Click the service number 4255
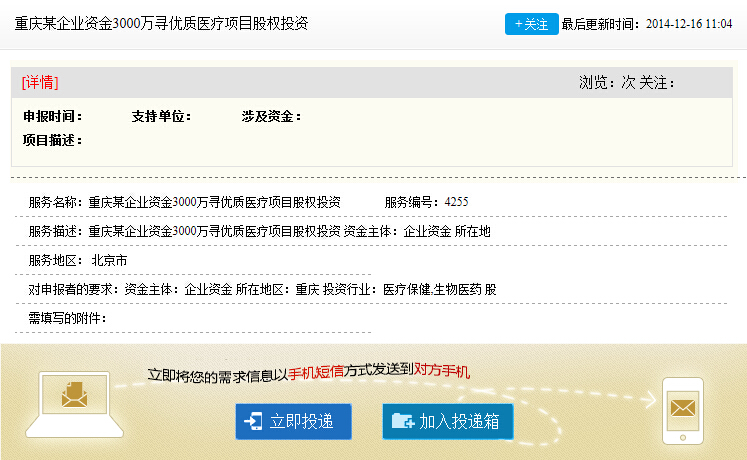Screen dimensions: 747x460 tap(456, 202)
